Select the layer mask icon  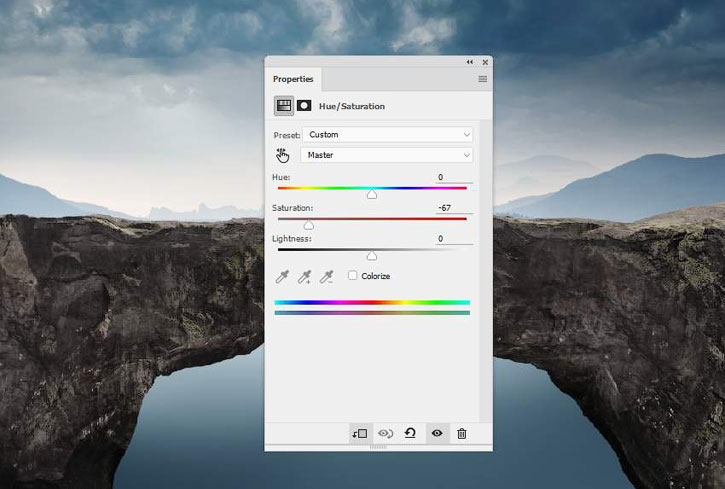(x=304, y=106)
